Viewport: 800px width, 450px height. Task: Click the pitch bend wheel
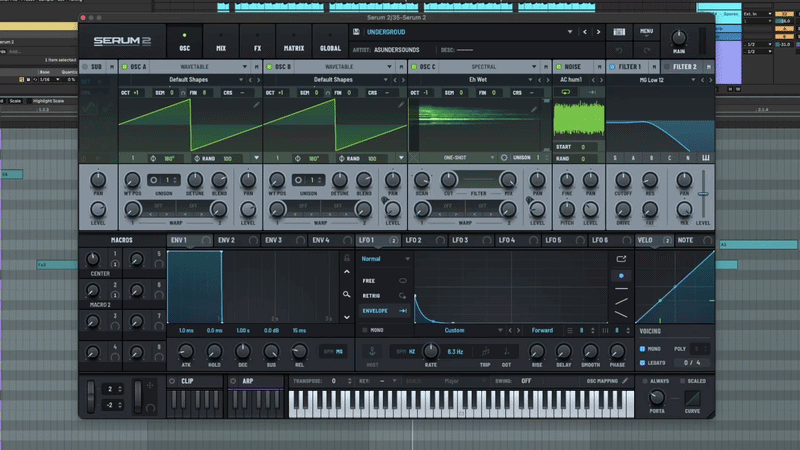pyautogui.click(x=90, y=395)
